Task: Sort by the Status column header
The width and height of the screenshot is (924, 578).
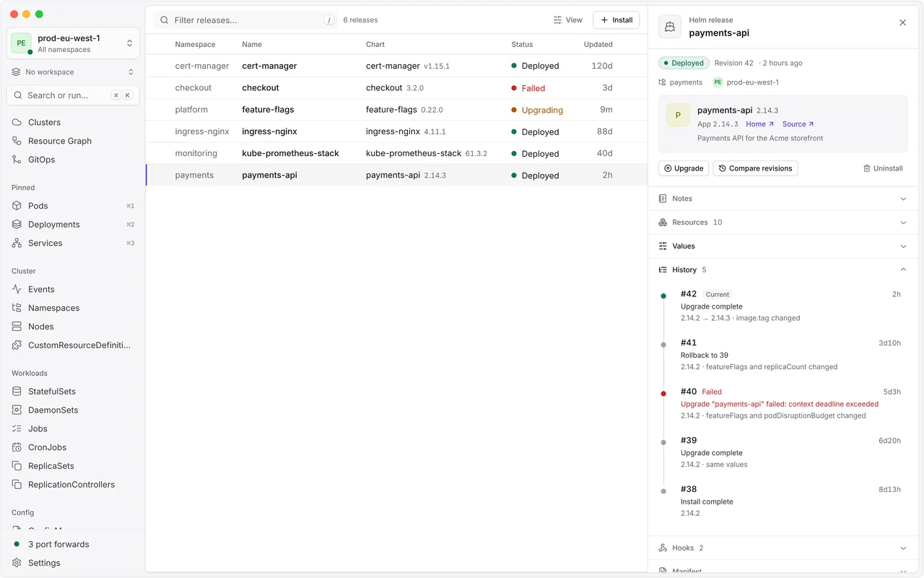Action: pos(522,45)
